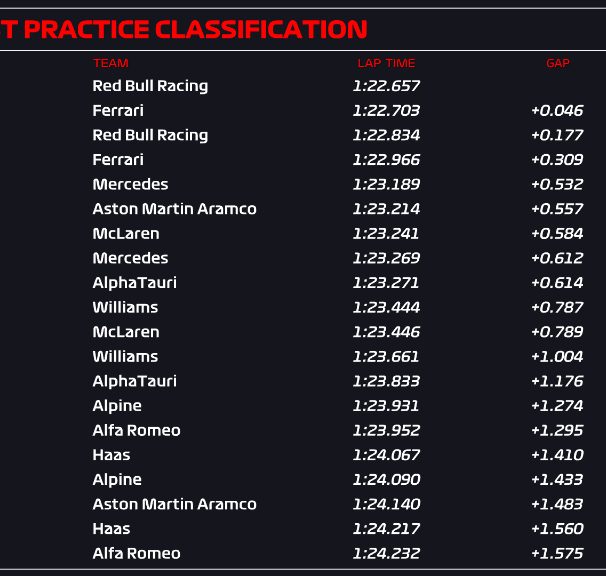
Task: Select the LAP TIME column header
Action: tap(386, 63)
